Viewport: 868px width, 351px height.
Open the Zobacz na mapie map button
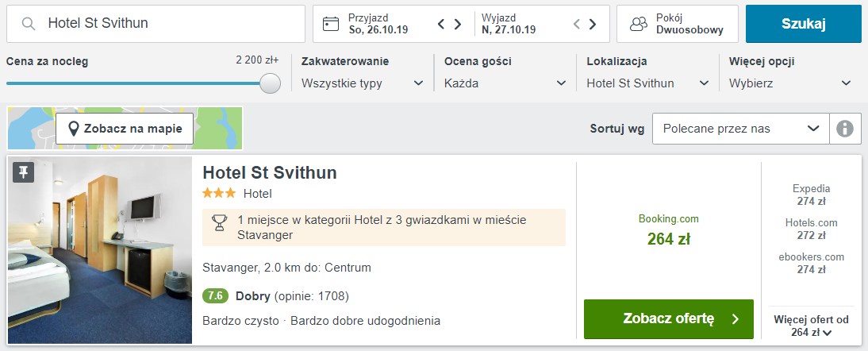pyautogui.click(x=125, y=129)
